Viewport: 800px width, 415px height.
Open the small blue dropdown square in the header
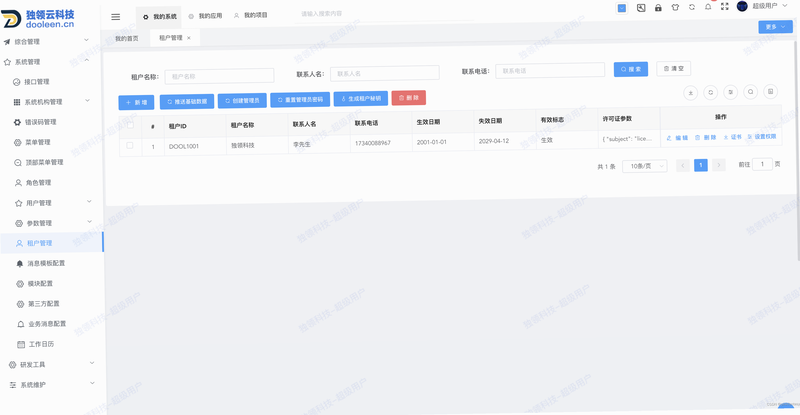click(622, 8)
